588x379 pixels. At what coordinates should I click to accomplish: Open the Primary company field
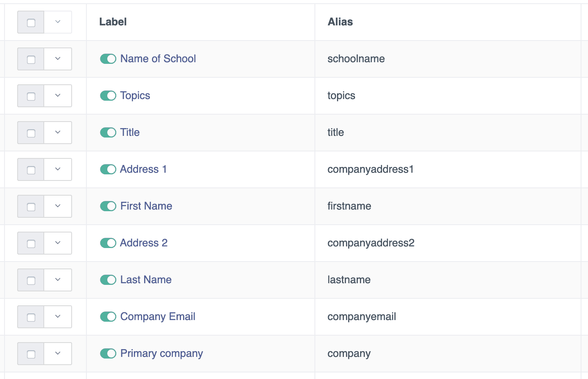[162, 354]
